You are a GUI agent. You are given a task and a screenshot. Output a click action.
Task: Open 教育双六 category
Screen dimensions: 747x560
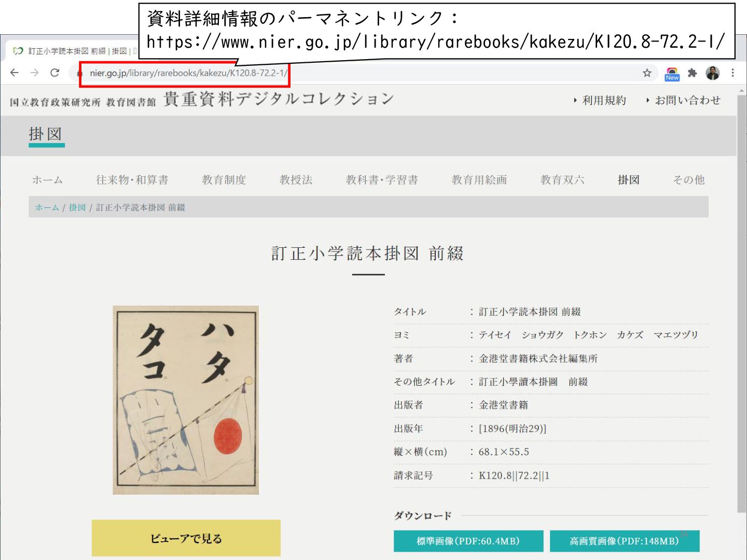pos(562,180)
